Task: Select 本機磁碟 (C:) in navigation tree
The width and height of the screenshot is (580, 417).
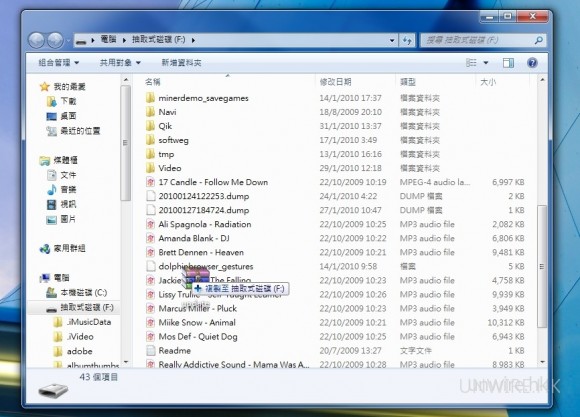Action: pos(84,293)
